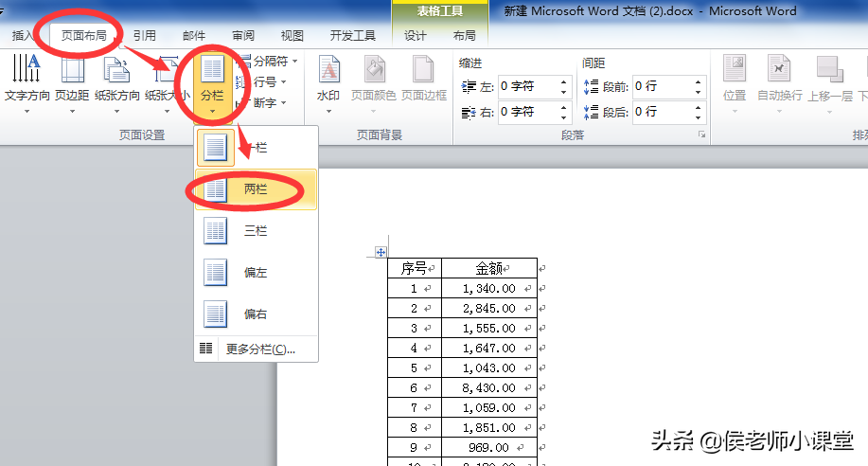The width and height of the screenshot is (868, 466).
Task: Expand the 位置 dropdown arrow
Action: (x=735, y=112)
